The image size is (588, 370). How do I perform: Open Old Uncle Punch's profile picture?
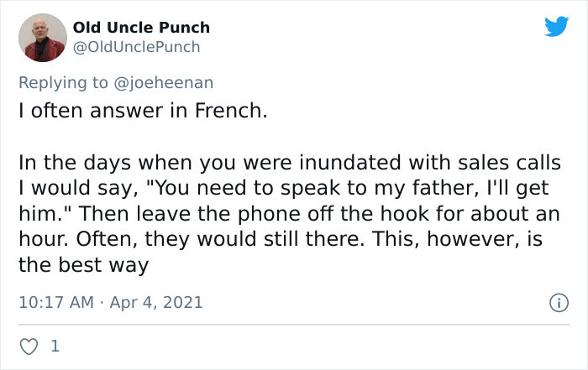[42, 38]
